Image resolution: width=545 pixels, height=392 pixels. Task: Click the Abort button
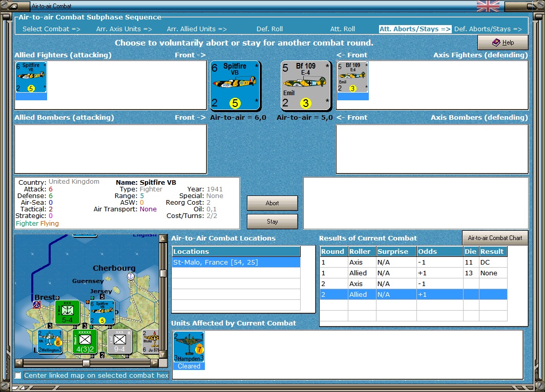click(272, 203)
